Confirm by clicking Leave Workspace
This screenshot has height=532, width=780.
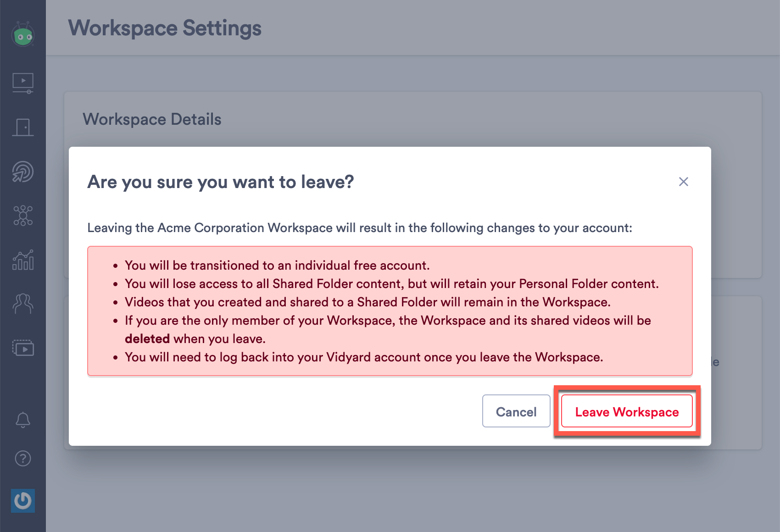[627, 411]
